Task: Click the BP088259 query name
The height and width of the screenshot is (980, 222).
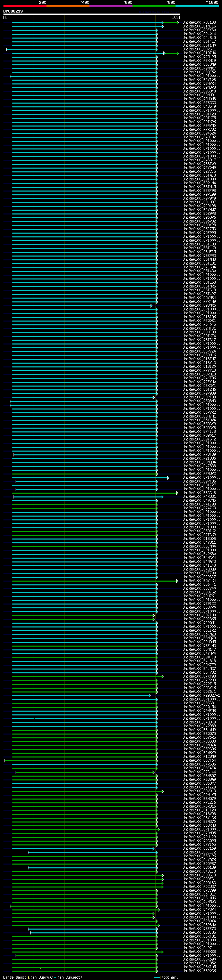Action: click(x=13, y=11)
